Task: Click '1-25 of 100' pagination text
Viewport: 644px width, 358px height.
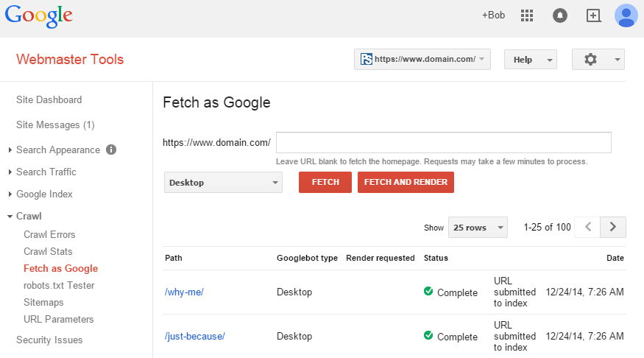Action: click(x=547, y=228)
